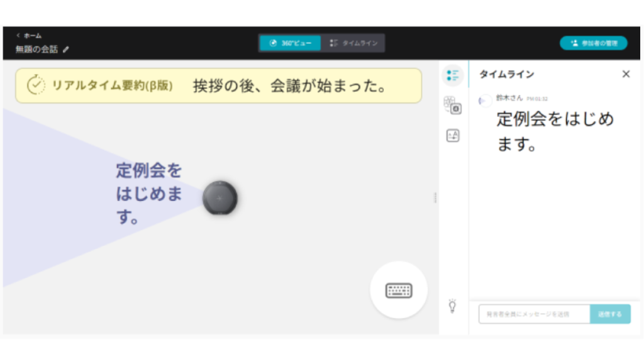Click the speaker device in the center
This screenshot has width=644, height=362.
219,198
